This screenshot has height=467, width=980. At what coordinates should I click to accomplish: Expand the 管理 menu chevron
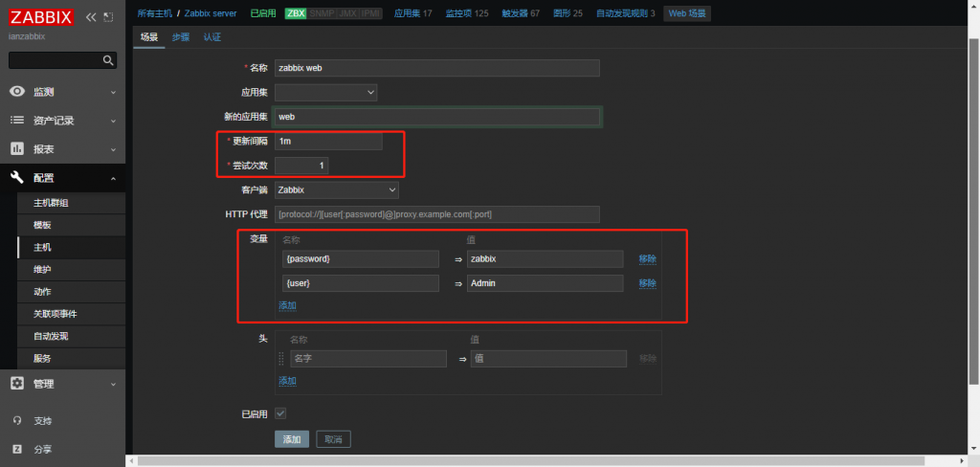[113, 385]
